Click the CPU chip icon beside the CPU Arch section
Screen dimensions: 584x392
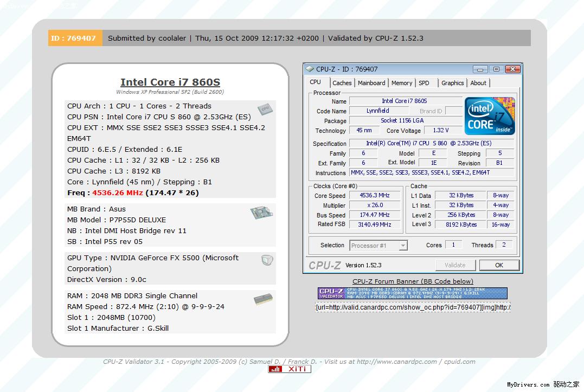point(265,109)
